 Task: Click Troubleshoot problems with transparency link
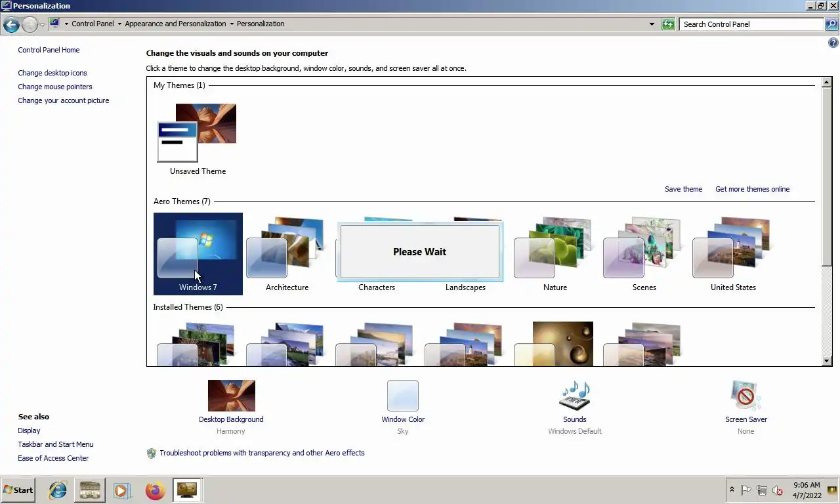pos(262,453)
